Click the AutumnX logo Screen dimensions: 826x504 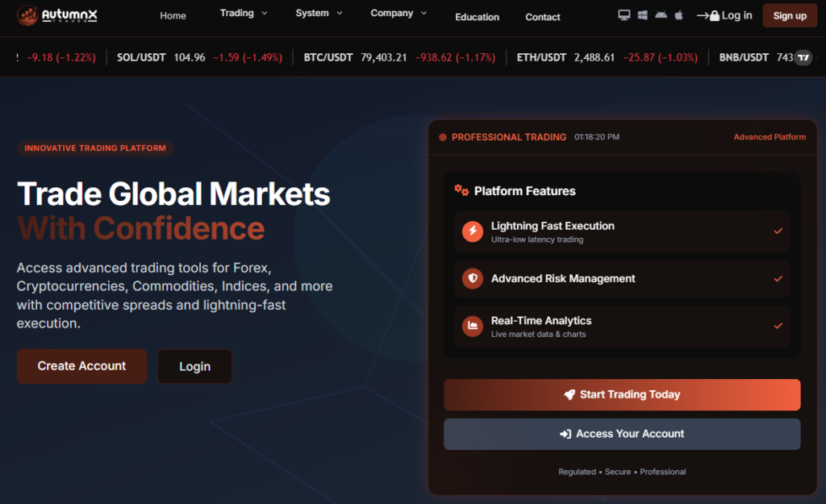[57, 15]
